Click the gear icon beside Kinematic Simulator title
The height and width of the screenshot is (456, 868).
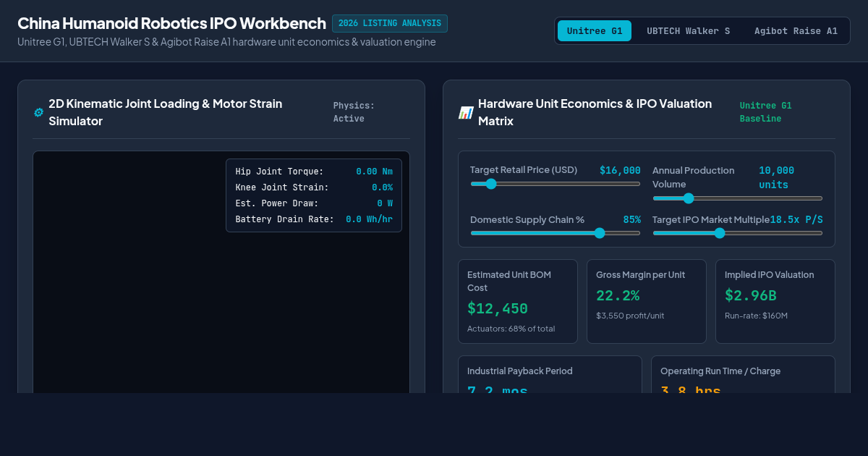(38, 112)
